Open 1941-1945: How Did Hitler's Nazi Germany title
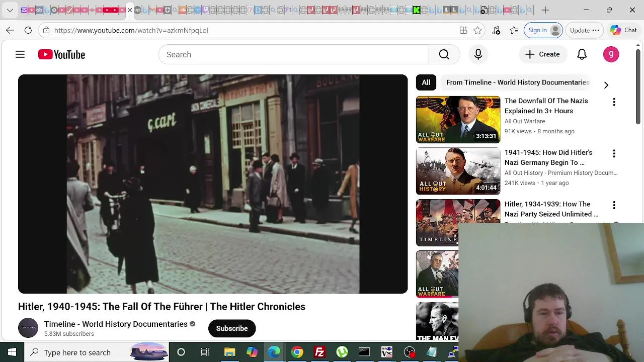This screenshot has width=644, height=362. click(548, 157)
